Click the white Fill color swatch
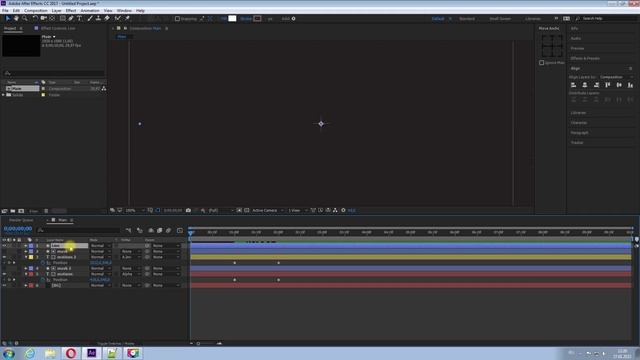The image size is (640, 360). click(x=232, y=18)
